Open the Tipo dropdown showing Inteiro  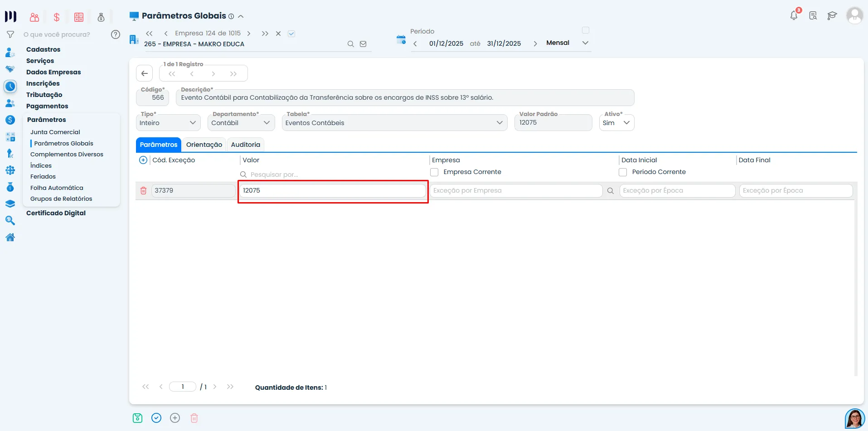(x=168, y=123)
